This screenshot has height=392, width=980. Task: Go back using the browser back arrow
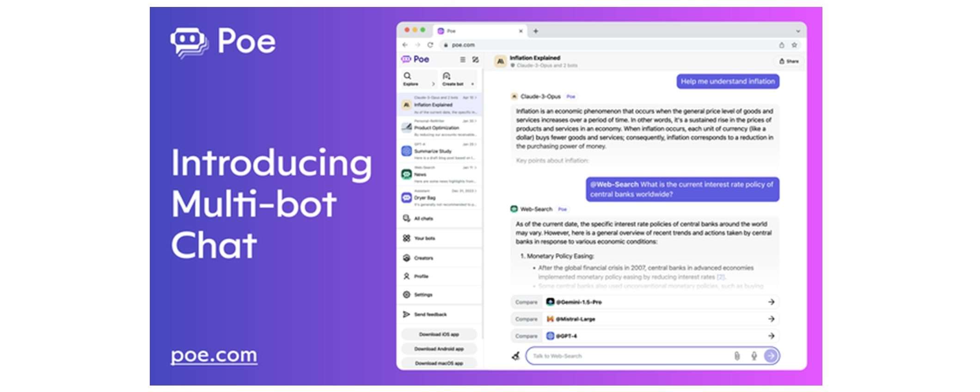tap(405, 45)
